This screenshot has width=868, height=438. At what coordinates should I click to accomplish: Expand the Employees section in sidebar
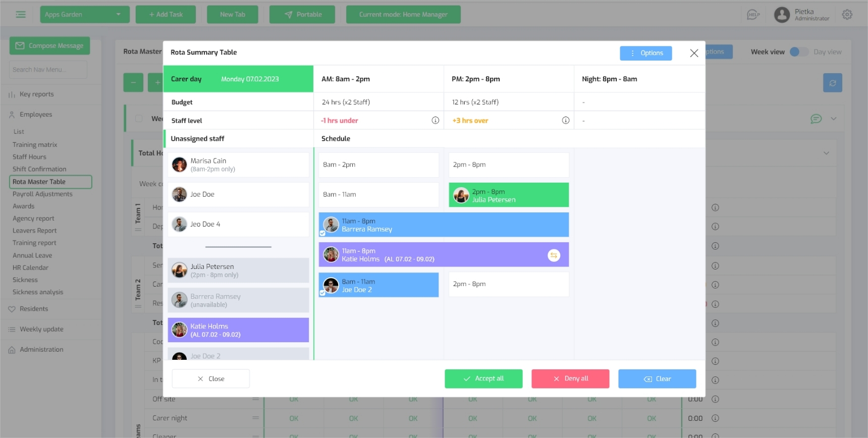pyautogui.click(x=36, y=115)
